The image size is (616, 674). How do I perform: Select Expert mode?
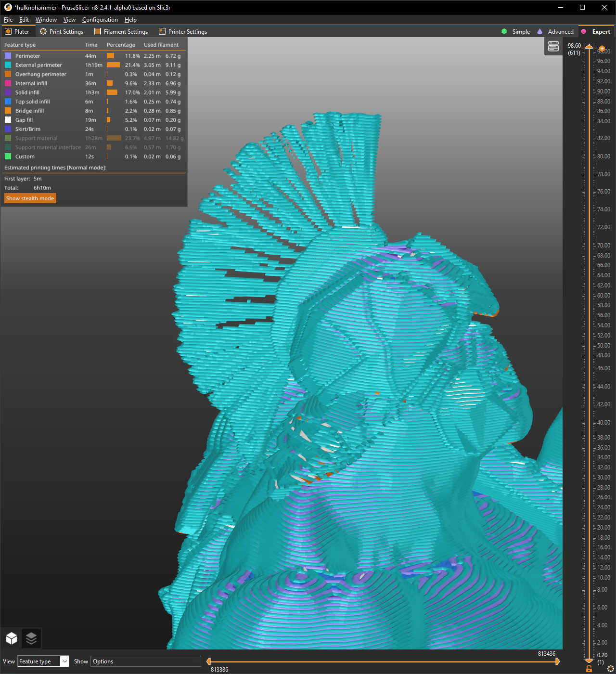point(596,31)
